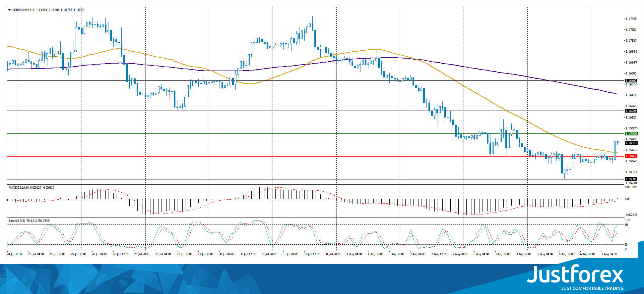Click the MACD scale value -0.002143
644x294 pixels.
coord(631,215)
